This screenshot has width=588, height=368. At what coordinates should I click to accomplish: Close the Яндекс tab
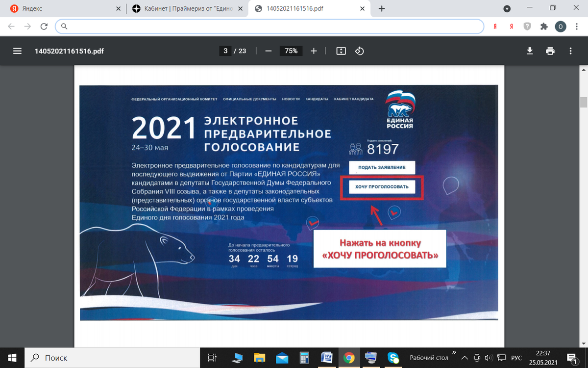point(118,9)
